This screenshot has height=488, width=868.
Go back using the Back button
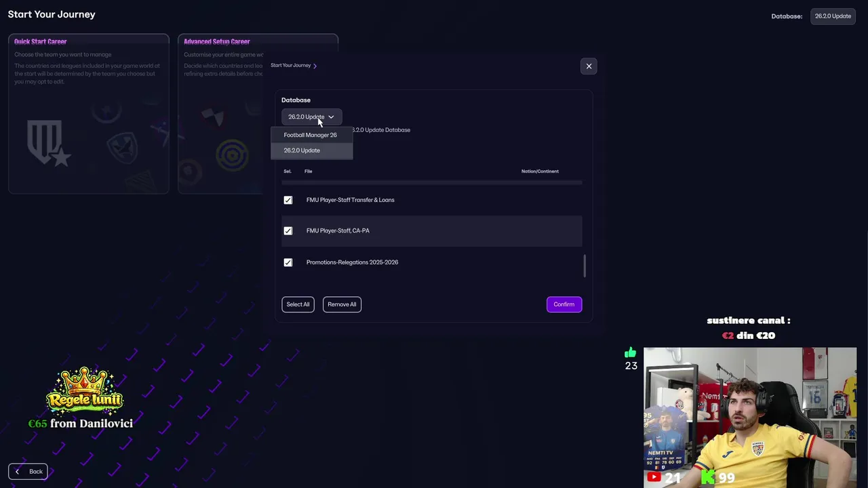[28, 472]
